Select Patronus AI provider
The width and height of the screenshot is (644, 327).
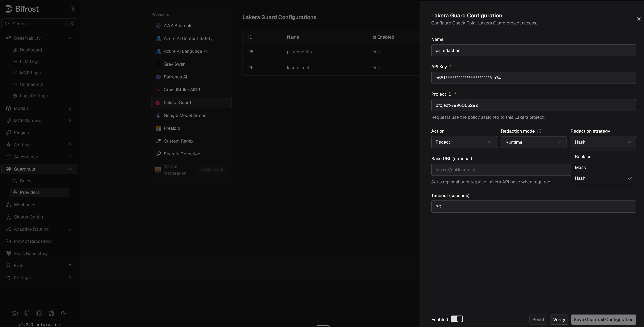(x=191, y=77)
